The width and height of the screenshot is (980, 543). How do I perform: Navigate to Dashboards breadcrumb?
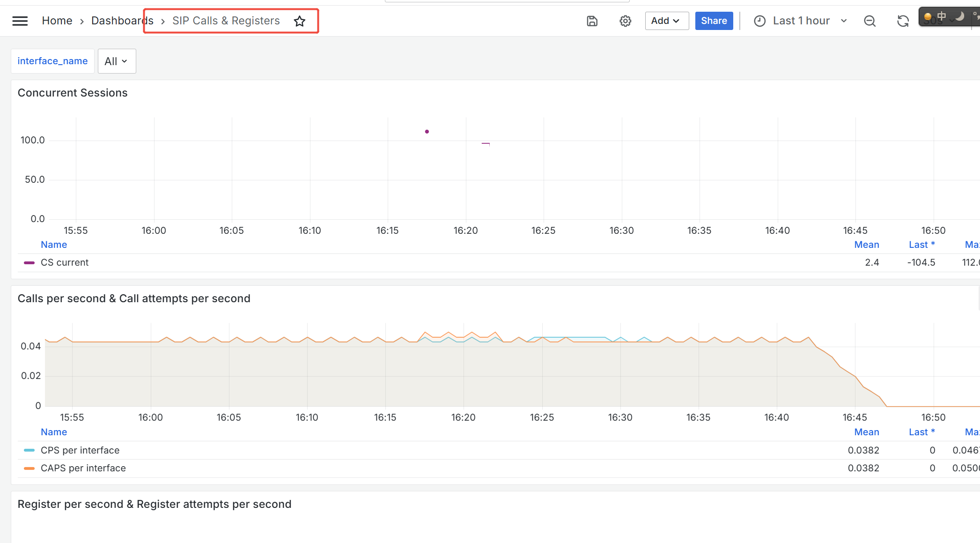click(x=122, y=21)
